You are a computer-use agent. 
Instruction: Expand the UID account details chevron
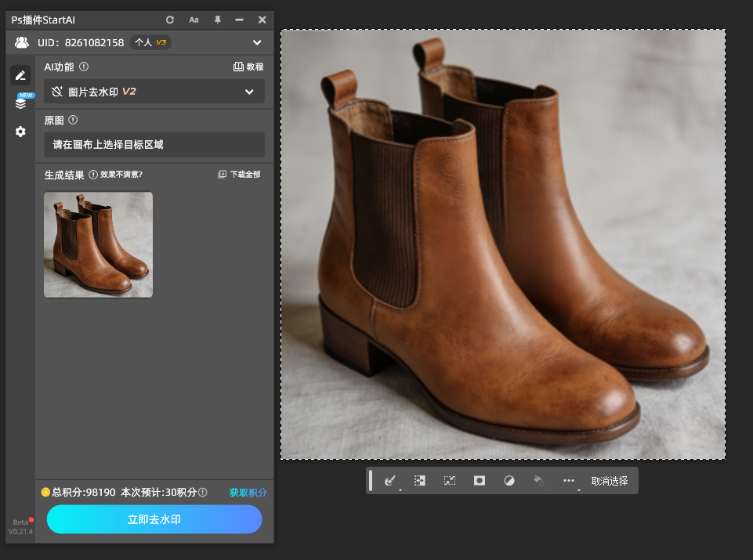257,42
